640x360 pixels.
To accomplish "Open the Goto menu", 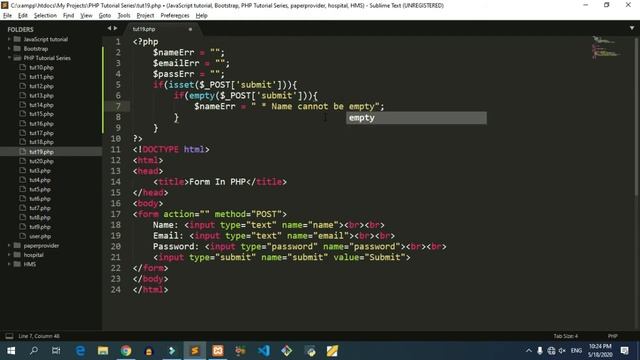I will (x=105, y=16).
